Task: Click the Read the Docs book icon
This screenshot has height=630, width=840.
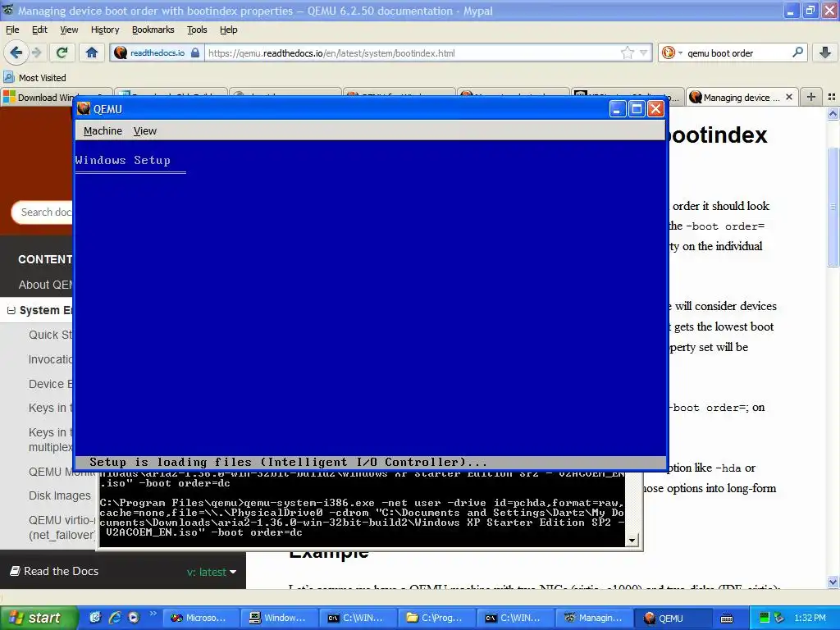Action: 15,571
